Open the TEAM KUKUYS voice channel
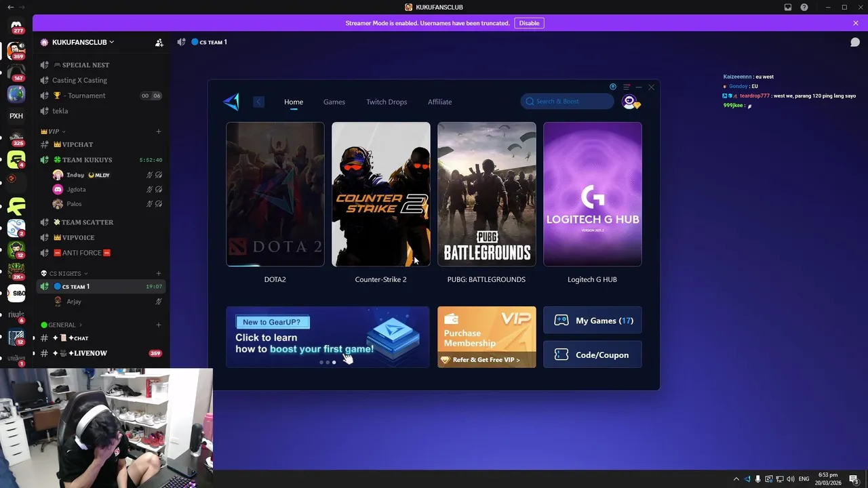Screen dimensions: 868x488 pyautogui.click(x=101, y=160)
